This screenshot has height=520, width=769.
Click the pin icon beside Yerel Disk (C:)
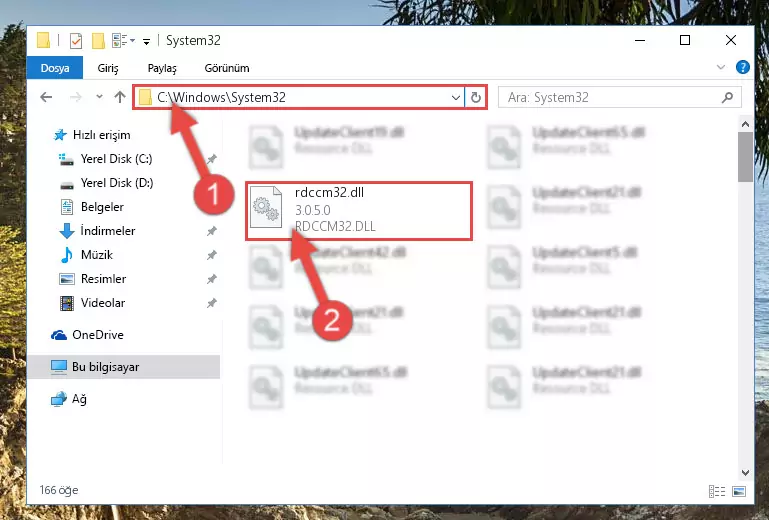pos(211,159)
